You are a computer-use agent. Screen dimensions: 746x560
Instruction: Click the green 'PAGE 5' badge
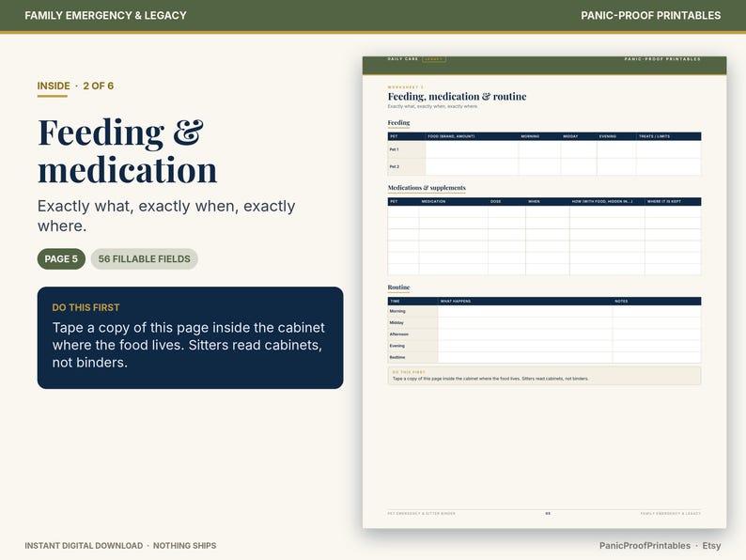click(61, 258)
